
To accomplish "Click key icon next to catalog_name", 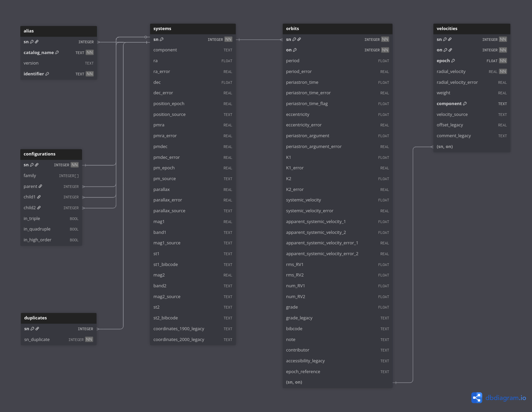I will 57,52.
